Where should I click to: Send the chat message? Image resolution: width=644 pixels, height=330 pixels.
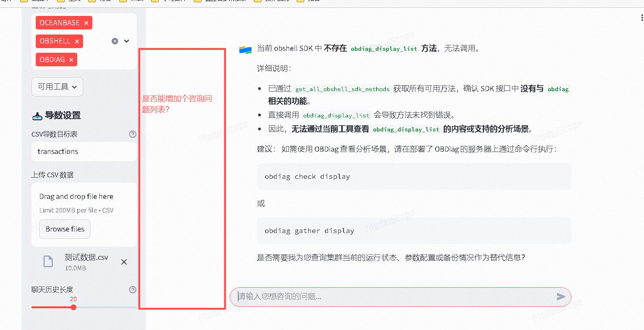point(561,297)
